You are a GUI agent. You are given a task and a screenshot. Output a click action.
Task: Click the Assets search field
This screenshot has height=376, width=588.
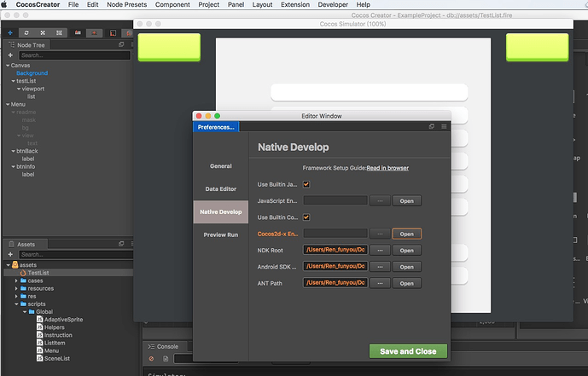[x=76, y=254]
